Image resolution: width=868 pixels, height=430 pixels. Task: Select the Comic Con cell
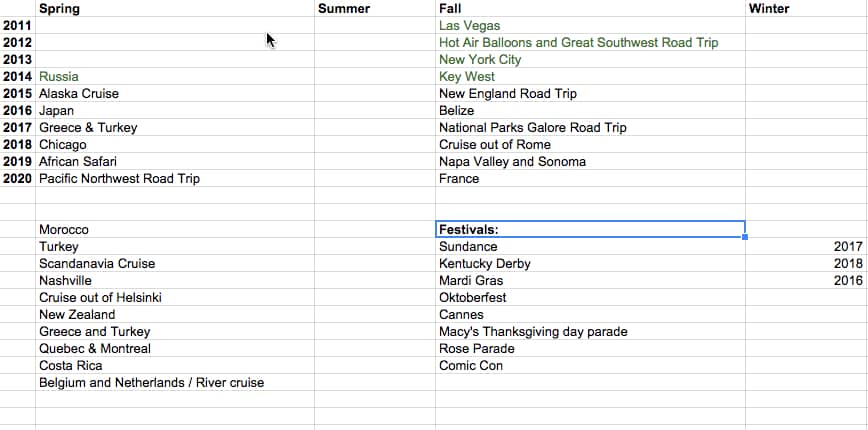point(590,365)
